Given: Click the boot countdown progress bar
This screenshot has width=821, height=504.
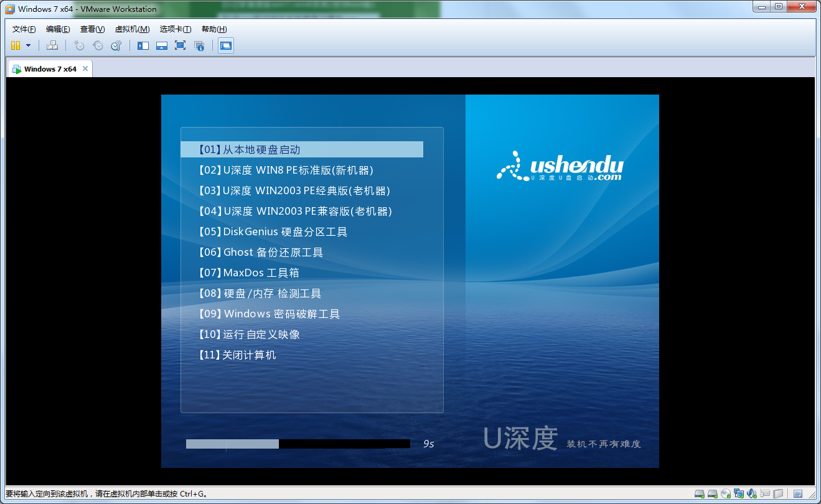Looking at the screenshot, I should 298,444.
